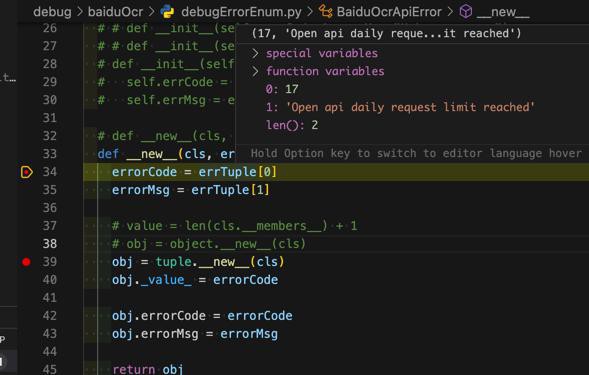Toggle the current-line breakpoint on line 34
The image size is (589, 375).
pyautogui.click(x=26, y=172)
